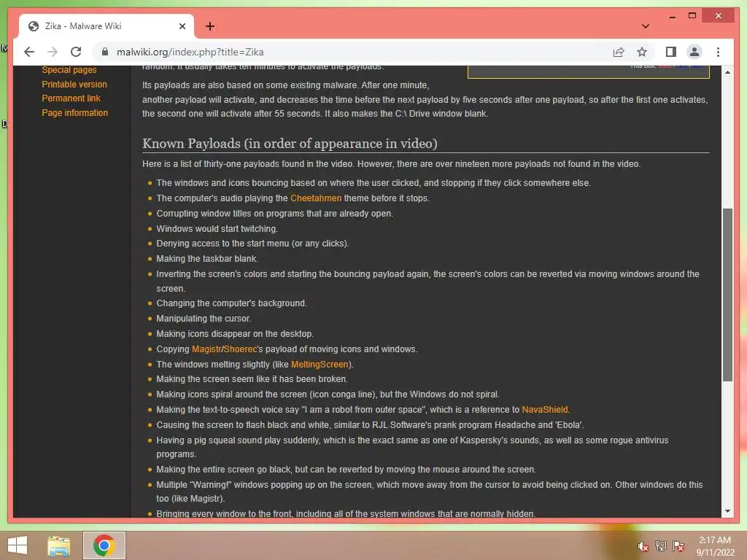Open a new tab with the plus button

pyautogui.click(x=209, y=26)
